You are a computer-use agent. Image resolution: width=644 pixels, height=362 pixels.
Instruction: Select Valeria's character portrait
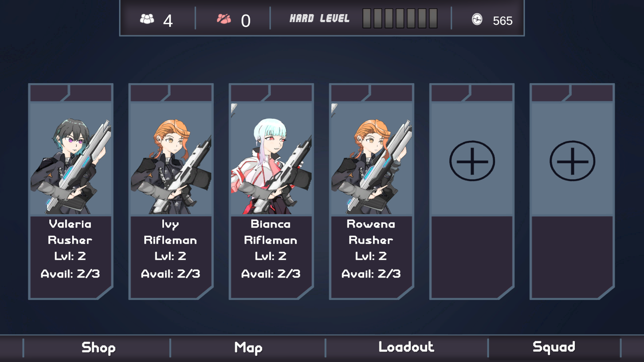point(71,159)
